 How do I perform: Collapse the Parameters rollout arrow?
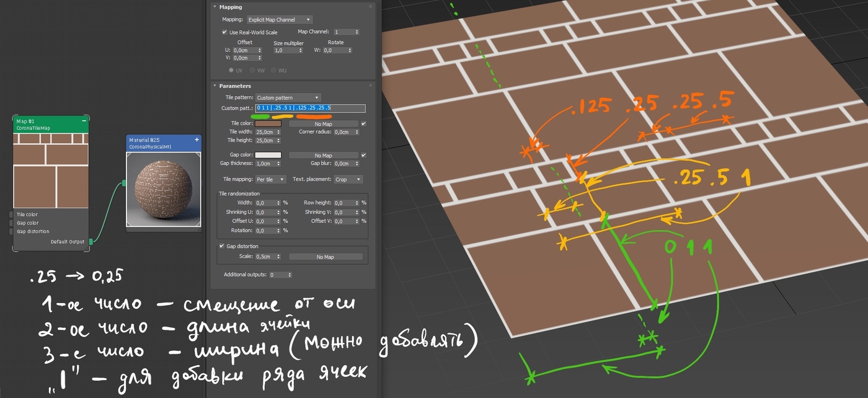pyautogui.click(x=215, y=86)
